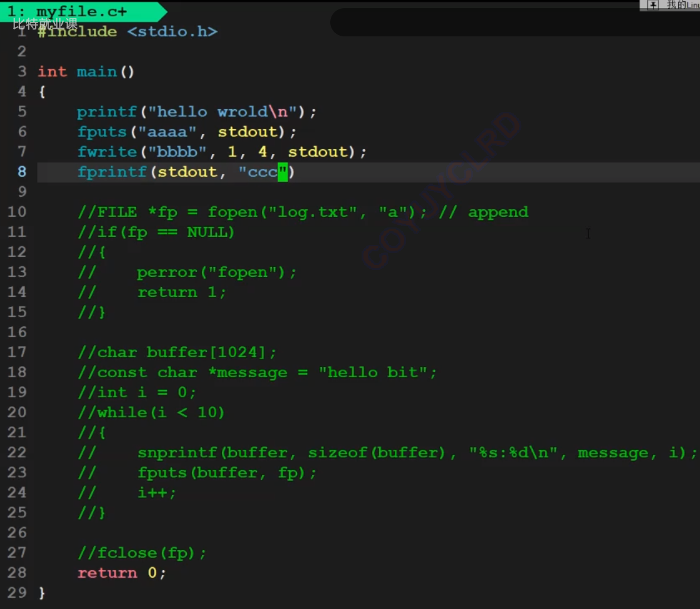Click the '// append' comment
This screenshot has width=700, height=609.
483,212
